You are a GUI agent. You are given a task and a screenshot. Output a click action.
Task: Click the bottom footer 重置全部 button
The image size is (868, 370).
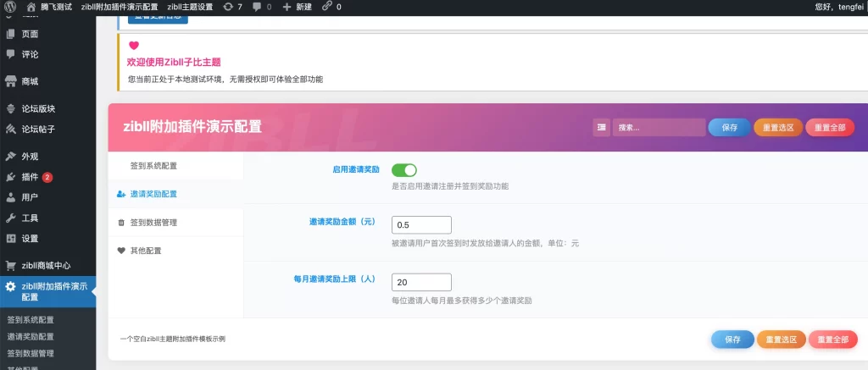[833, 340]
